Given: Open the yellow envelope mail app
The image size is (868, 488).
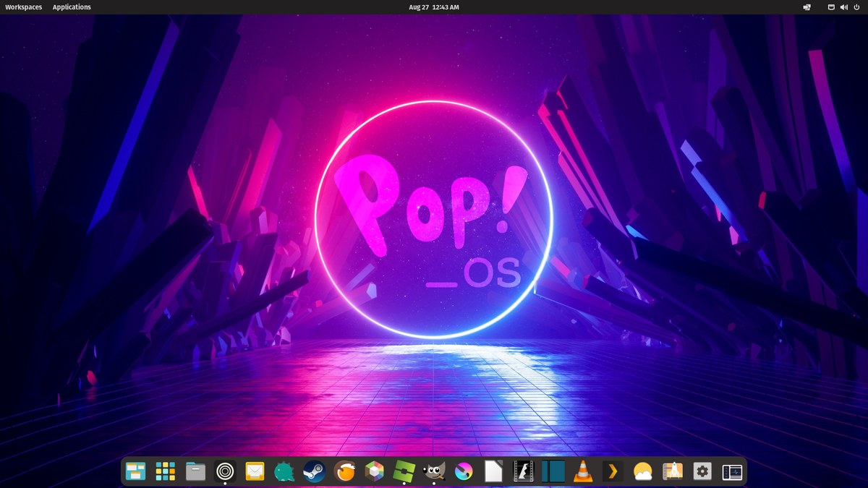Looking at the screenshot, I should pyautogui.click(x=255, y=472).
